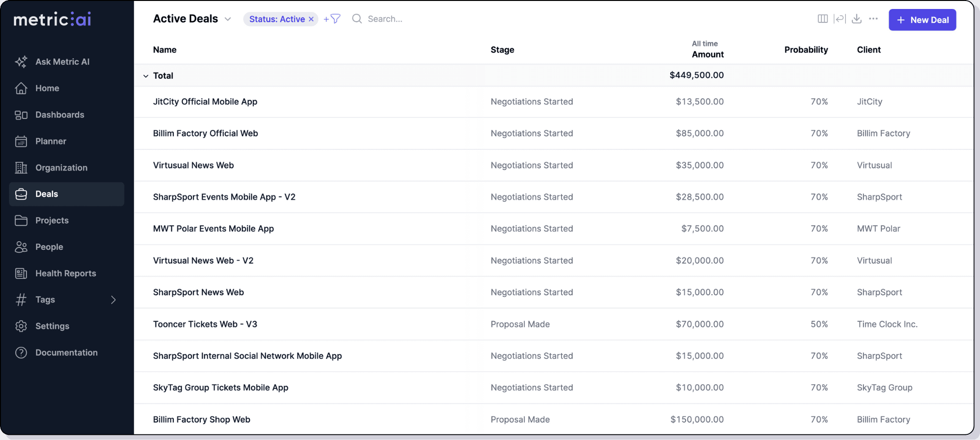This screenshot has width=980, height=440.
Task: Open the People page
Action: (x=49, y=247)
